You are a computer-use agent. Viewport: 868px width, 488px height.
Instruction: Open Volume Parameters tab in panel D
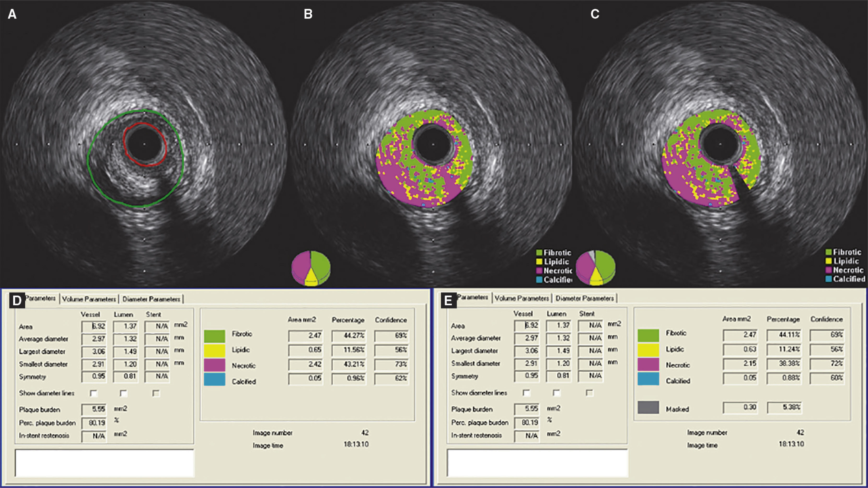coord(89,299)
